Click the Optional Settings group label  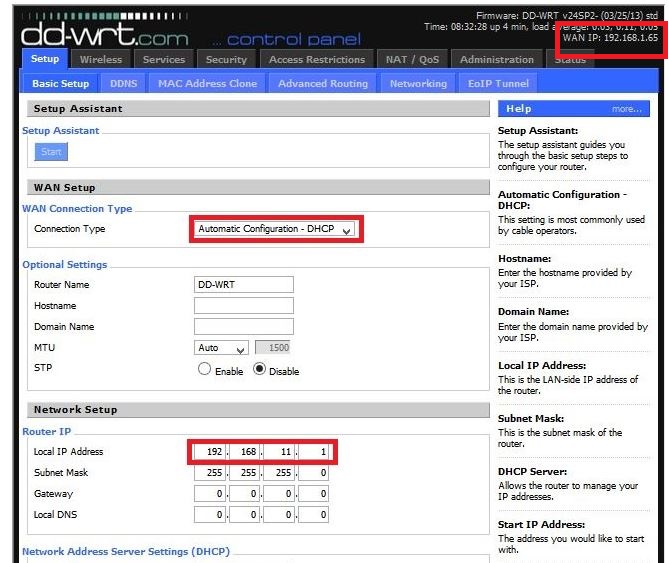click(65, 265)
